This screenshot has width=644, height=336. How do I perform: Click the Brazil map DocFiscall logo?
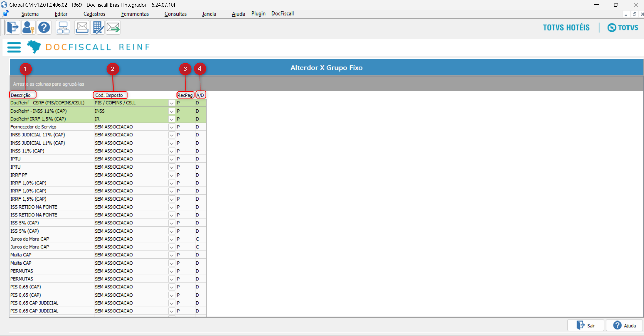tap(34, 47)
